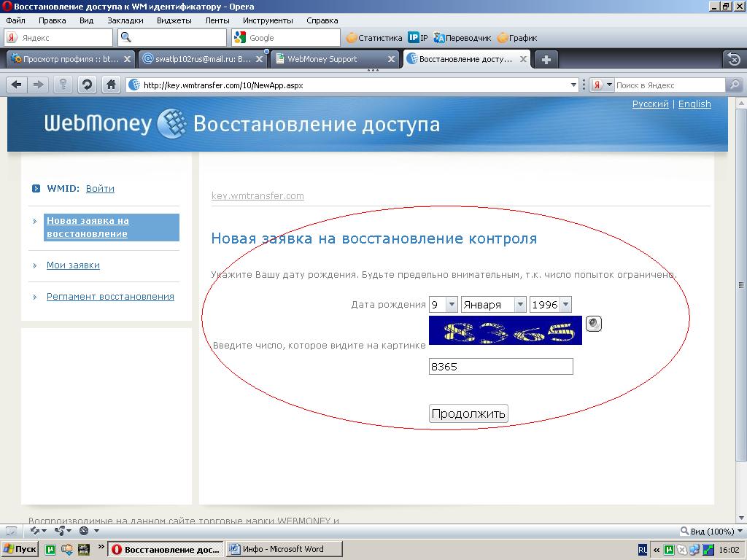Play the captcha audio speaker icon
Image resolution: width=747 pixels, height=560 pixels.
593,324
